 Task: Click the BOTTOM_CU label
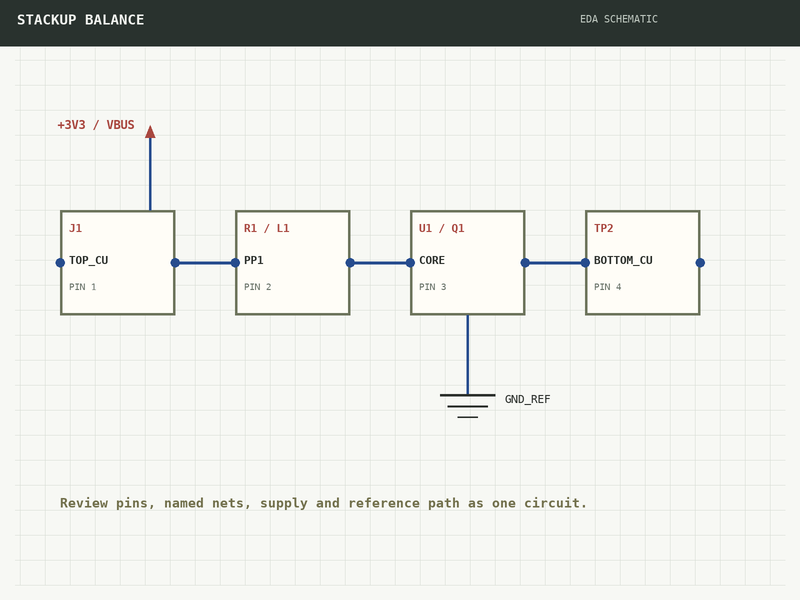point(623,260)
